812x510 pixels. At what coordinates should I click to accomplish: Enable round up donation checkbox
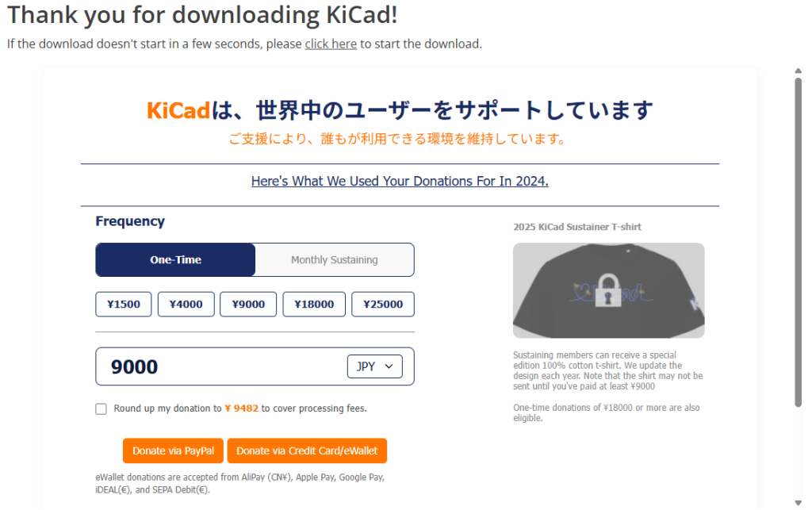tap(101, 409)
